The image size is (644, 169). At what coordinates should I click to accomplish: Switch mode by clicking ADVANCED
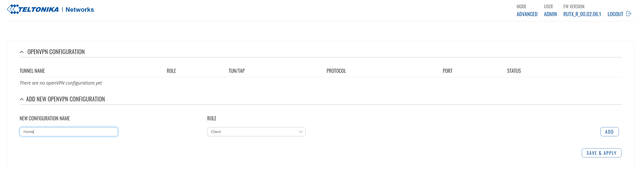(x=527, y=14)
